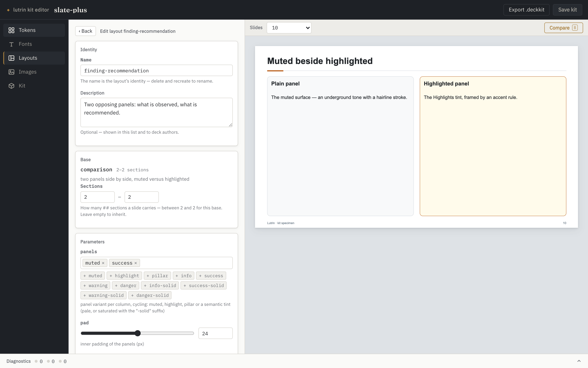Click the panels chip input box
This screenshot has width=588, height=368.
156,263
